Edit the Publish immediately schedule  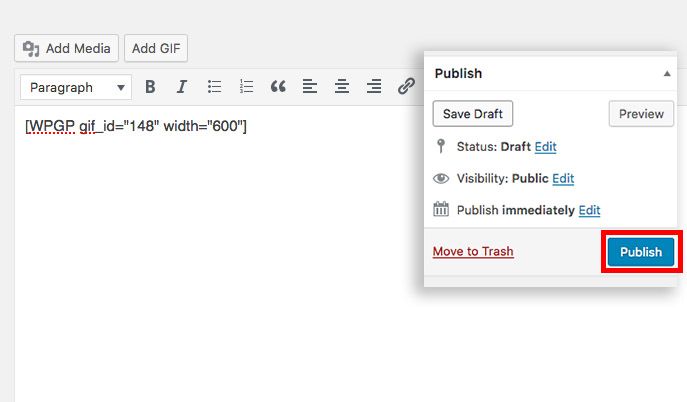(x=589, y=210)
